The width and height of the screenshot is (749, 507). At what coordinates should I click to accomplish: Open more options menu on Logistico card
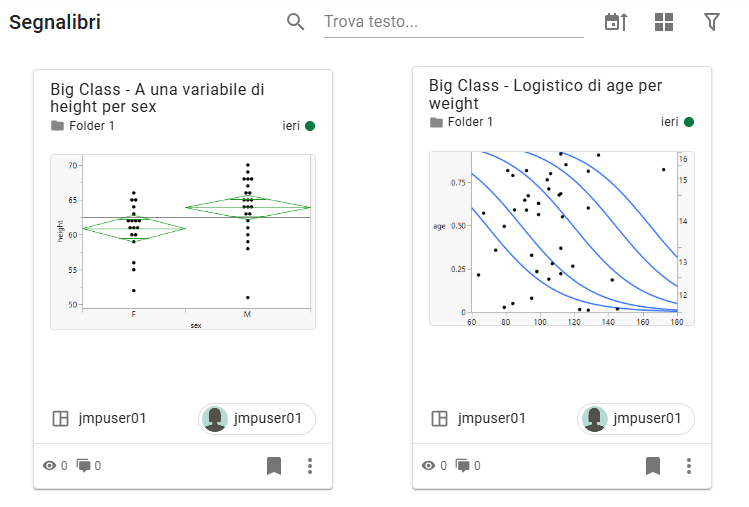coord(689,466)
